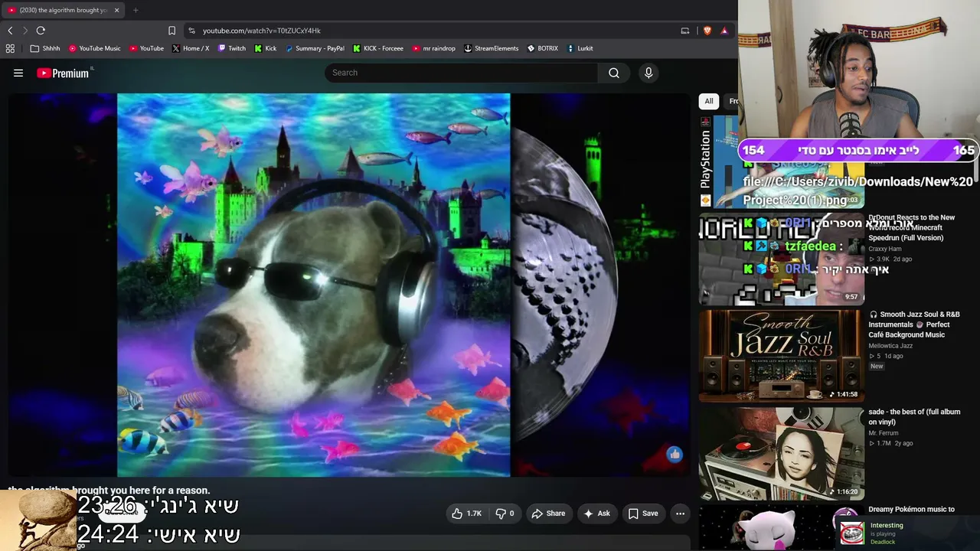The image size is (980, 551).
Task: Open 'sade - the best of' video title
Action: click(914, 417)
